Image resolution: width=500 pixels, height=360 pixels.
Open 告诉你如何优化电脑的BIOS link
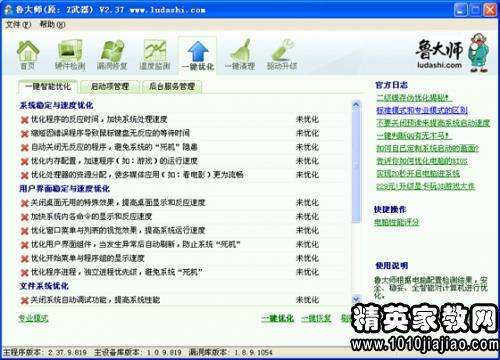coord(422,161)
